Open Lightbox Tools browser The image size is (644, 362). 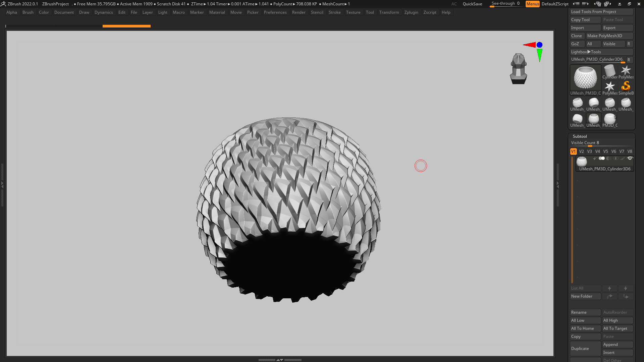tap(601, 52)
